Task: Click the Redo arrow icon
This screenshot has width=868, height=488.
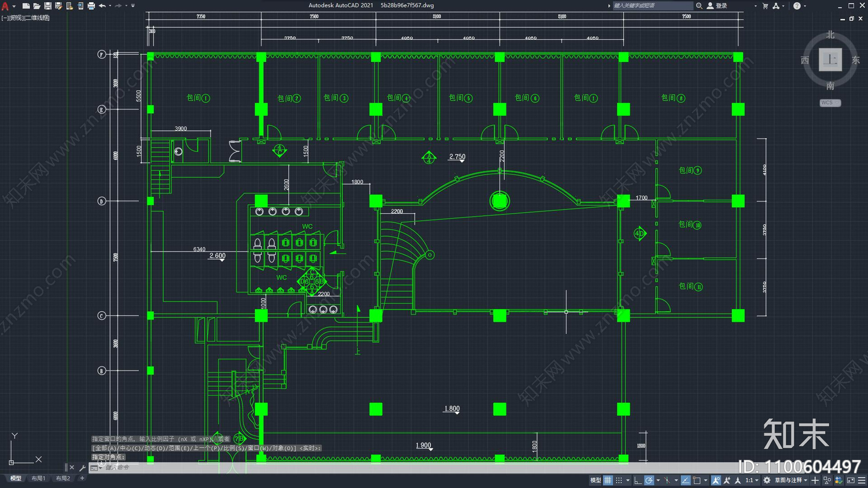Action: coord(118,6)
